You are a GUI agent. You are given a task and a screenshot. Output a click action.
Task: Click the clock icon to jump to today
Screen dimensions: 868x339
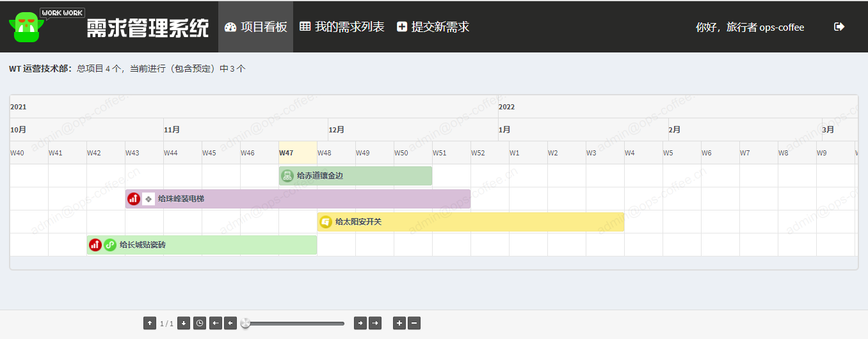pos(200,324)
